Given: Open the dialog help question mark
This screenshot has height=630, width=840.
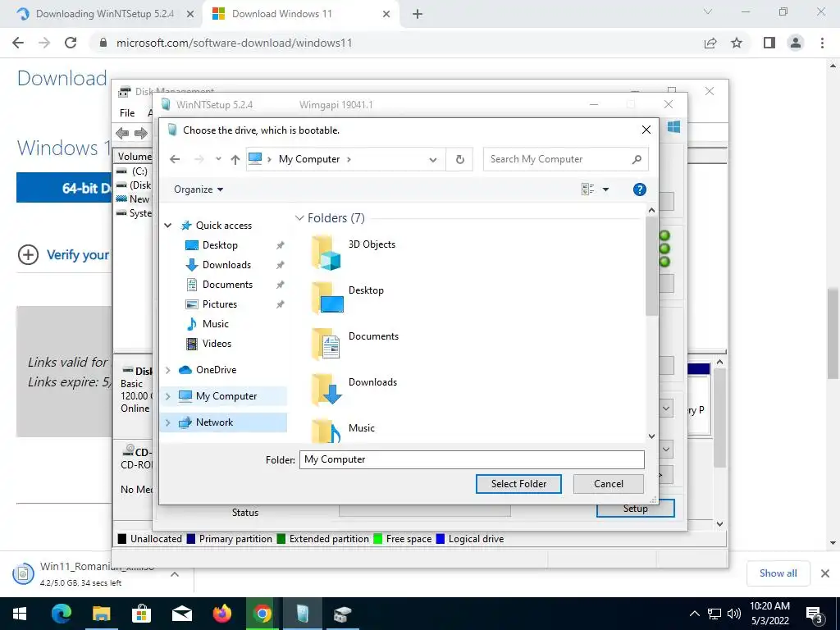Looking at the screenshot, I should coord(639,189).
